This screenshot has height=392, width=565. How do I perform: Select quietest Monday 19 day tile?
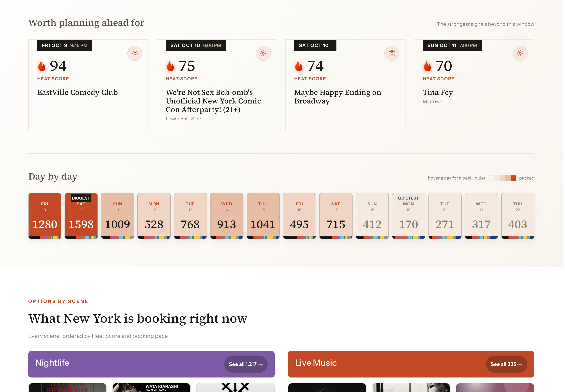point(408,216)
